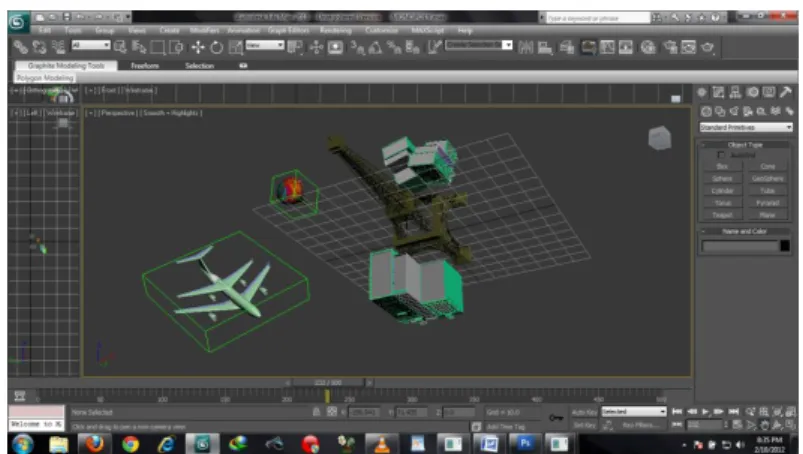Click the Plane primitive button
This screenshot has width=803, height=454.
pos(768,215)
